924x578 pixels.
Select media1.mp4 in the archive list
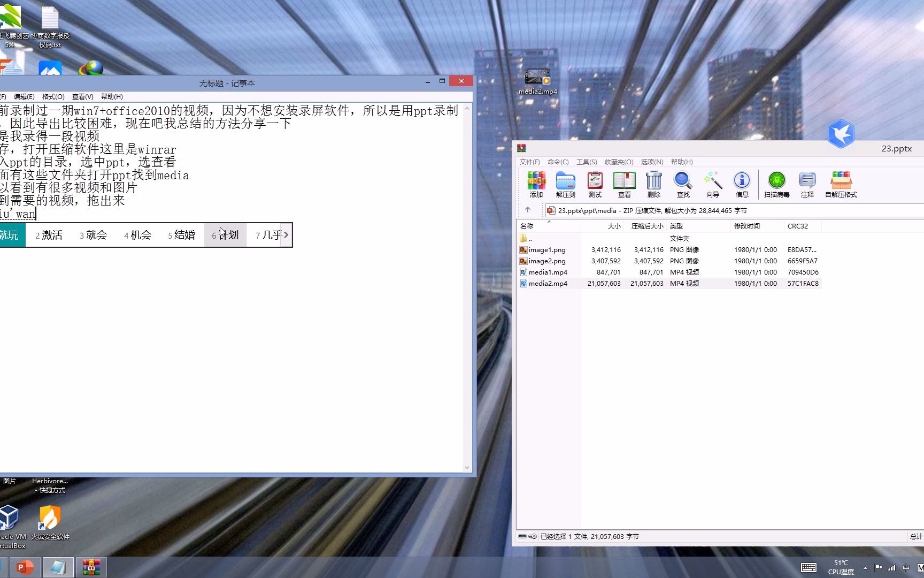click(669, 272)
